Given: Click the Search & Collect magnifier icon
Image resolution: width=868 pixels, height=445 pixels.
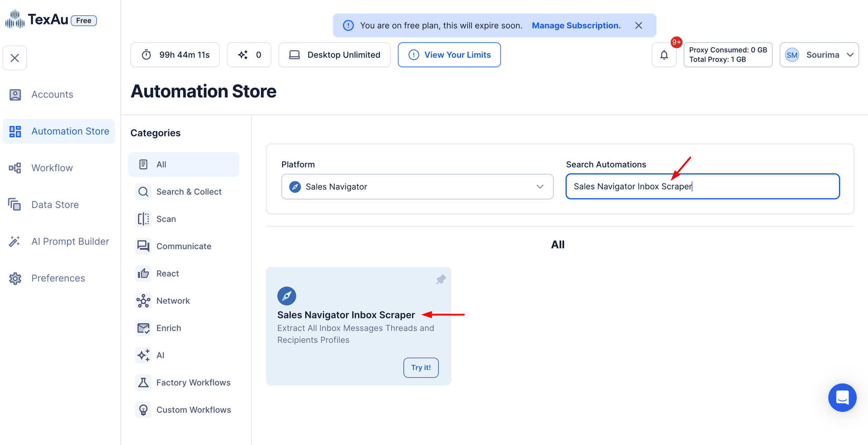Looking at the screenshot, I should [143, 192].
